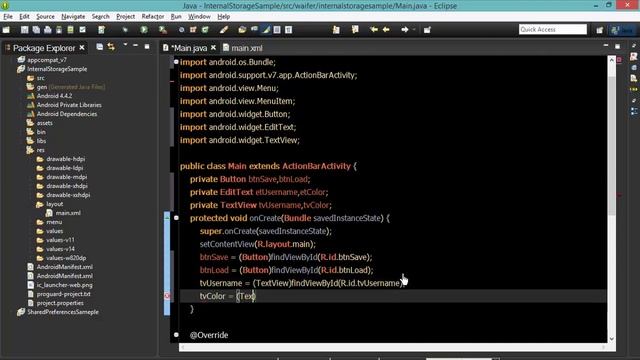
Task: Open the forward history dropdown arrow
Action: [x=414, y=30]
